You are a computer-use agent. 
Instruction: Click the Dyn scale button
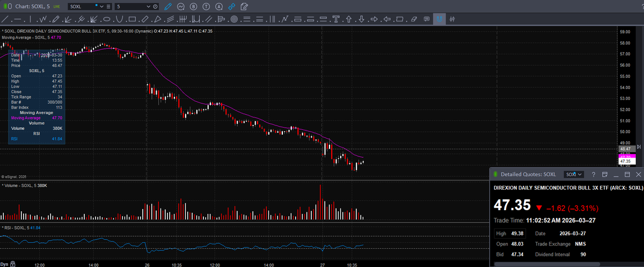click(x=5, y=264)
